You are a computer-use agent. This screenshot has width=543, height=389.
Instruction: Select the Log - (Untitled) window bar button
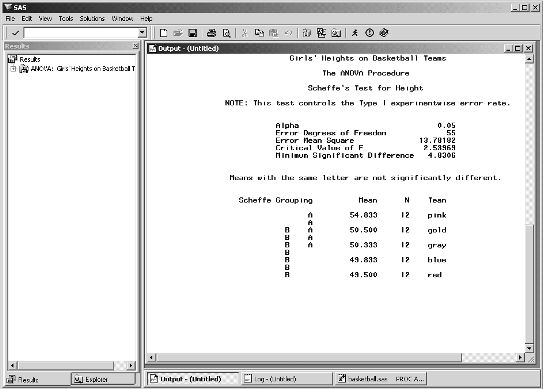[x=286, y=379]
